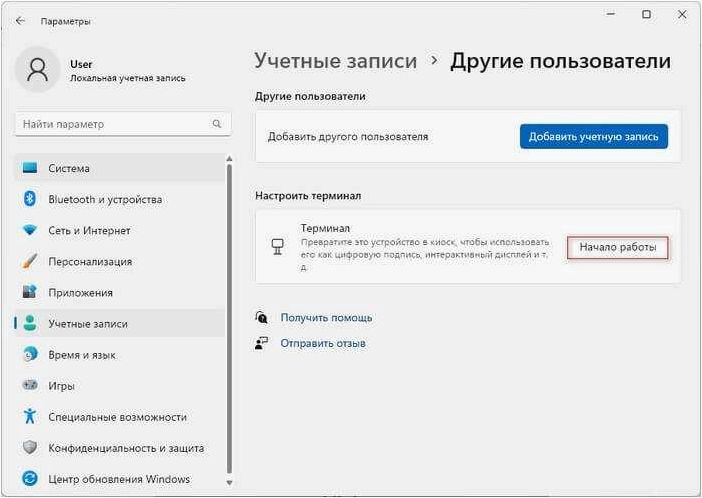
Task: Open Bluetooth и устройства section
Action: (x=120, y=199)
